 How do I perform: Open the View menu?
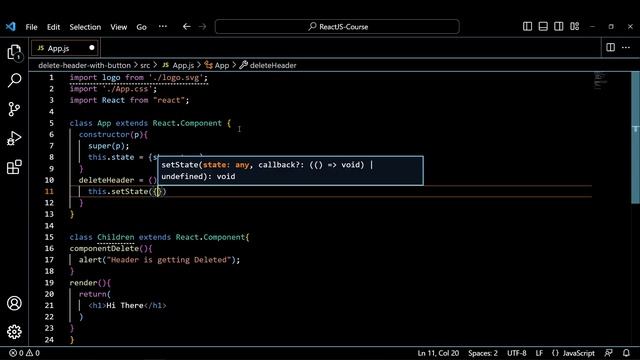tap(118, 27)
